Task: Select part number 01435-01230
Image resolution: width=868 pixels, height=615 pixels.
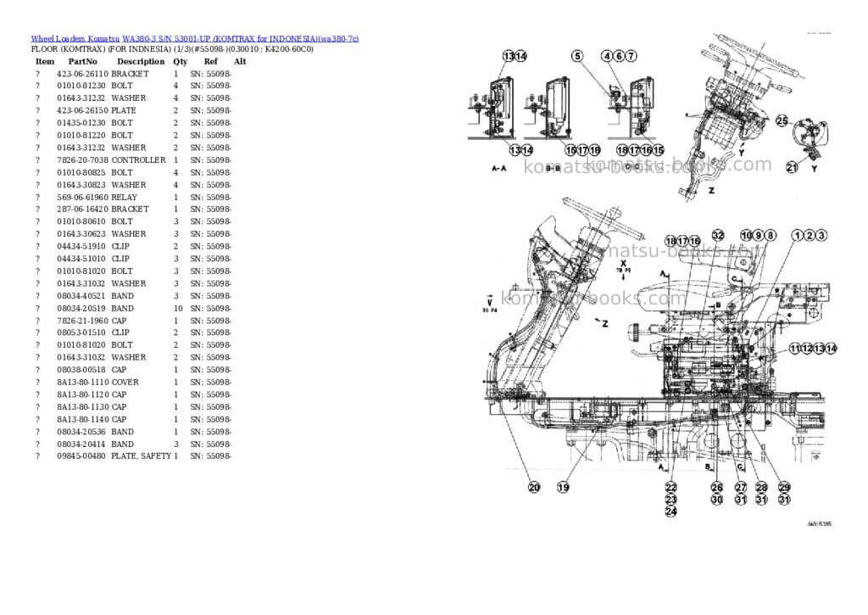Action: (x=81, y=123)
